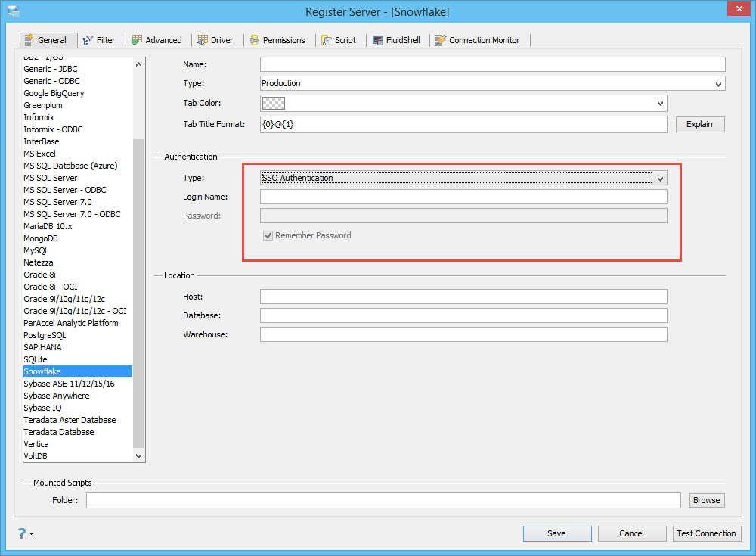Switch to the Driver tab

point(215,40)
